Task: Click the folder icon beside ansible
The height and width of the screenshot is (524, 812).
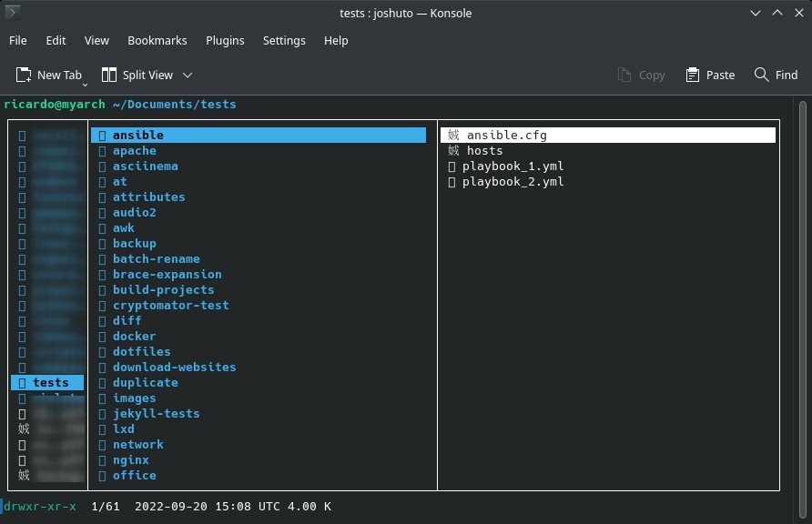Action: coord(102,136)
